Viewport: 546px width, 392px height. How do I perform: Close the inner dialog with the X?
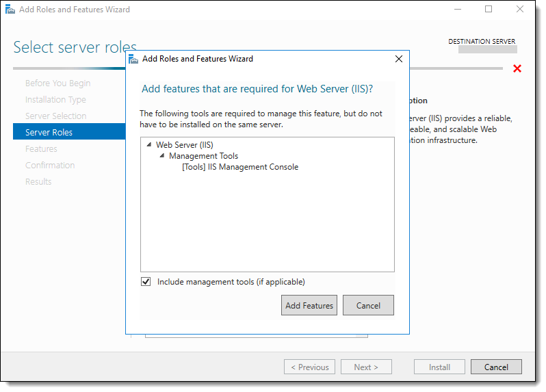click(x=399, y=59)
